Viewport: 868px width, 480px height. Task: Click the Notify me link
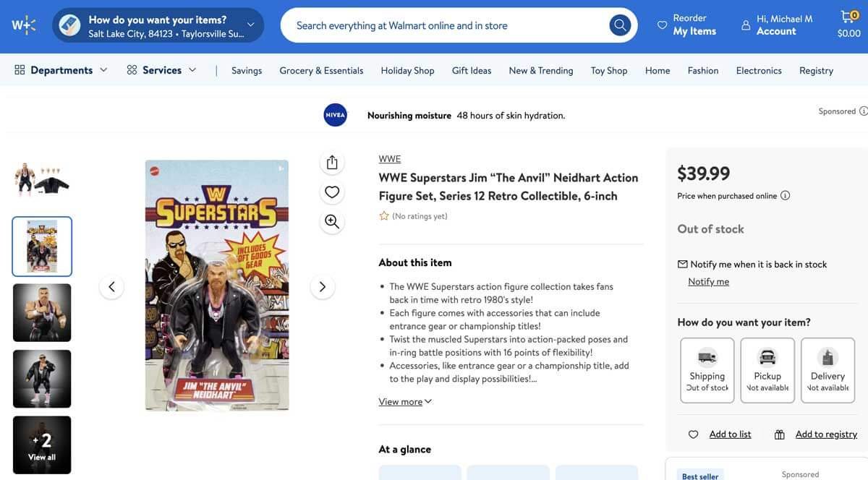click(x=708, y=282)
